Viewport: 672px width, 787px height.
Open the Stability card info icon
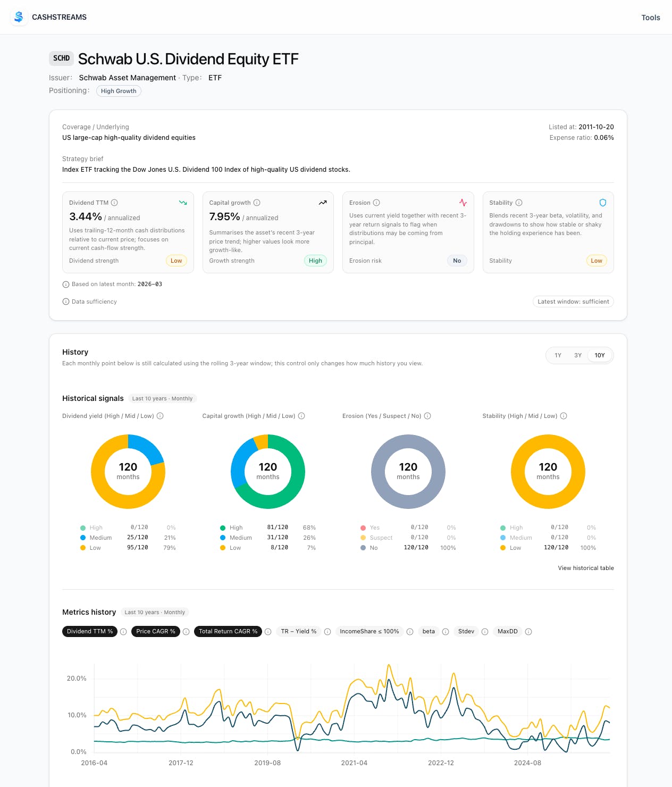[x=519, y=203]
